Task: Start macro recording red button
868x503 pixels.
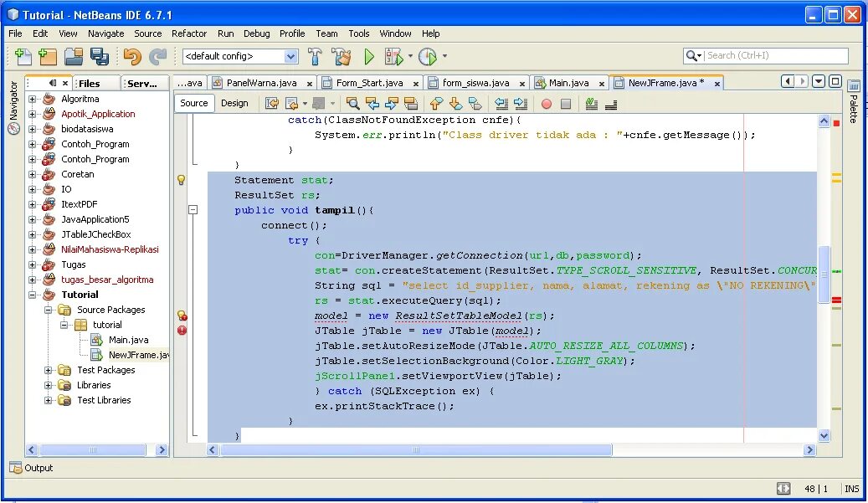Action: click(547, 104)
